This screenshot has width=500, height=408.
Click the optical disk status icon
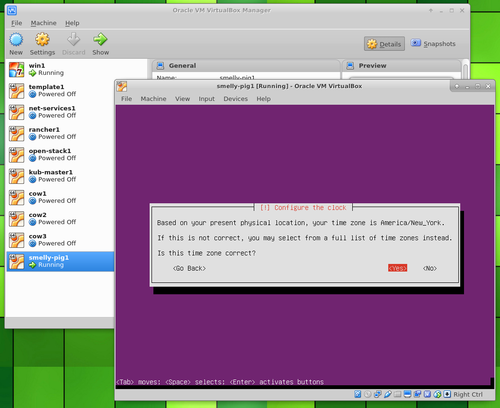[x=367, y=394]
